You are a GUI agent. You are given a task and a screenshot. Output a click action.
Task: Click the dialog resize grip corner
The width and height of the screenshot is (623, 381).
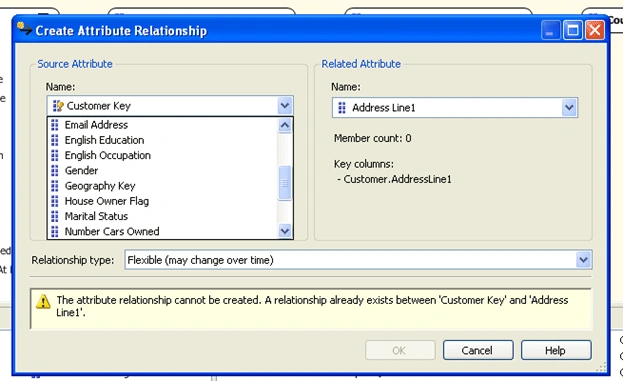pyautogui.click(x=602, y=367)
